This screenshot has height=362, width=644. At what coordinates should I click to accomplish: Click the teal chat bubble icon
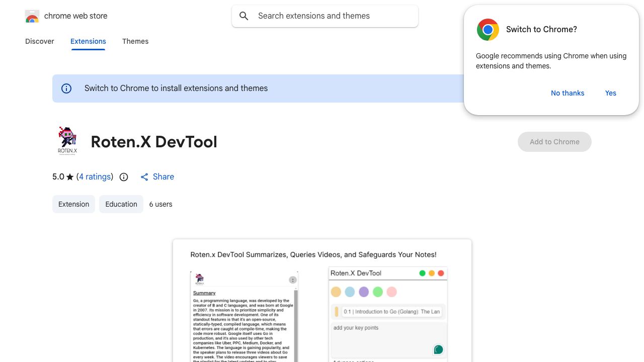(x=438, y=349)
